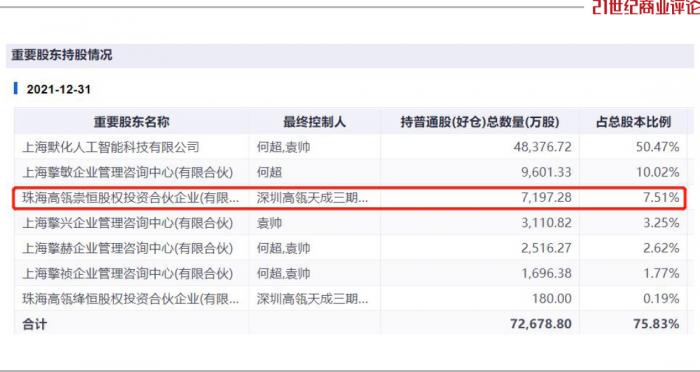
Task: Open 上海默化人工智能科技有限公司 shareholder entry
Action: [111, 147]
